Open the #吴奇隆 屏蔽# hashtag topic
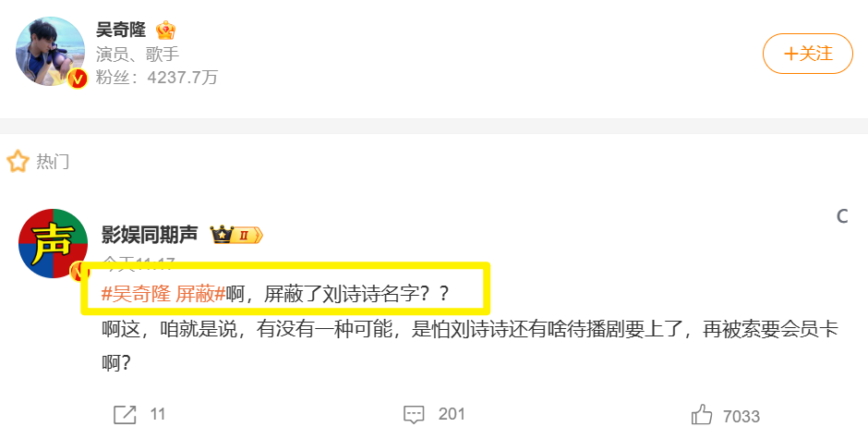Image resolution: width=868 pixels, height=439 pixels. tap(163, 294)
